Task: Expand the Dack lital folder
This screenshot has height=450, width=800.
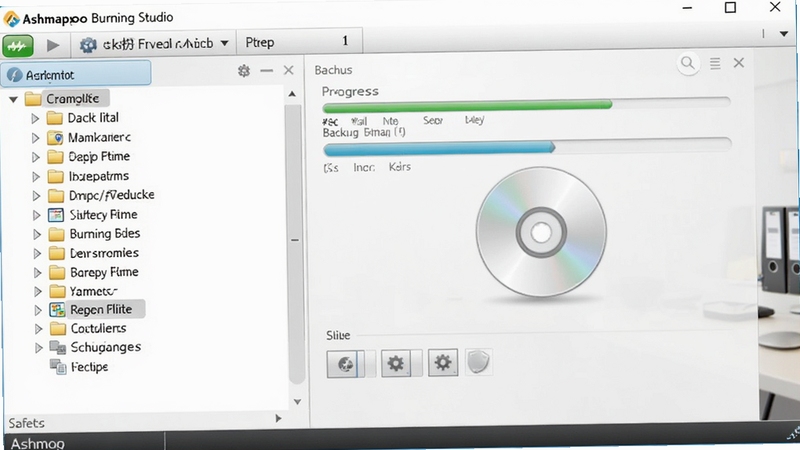Action: (35, 118)
